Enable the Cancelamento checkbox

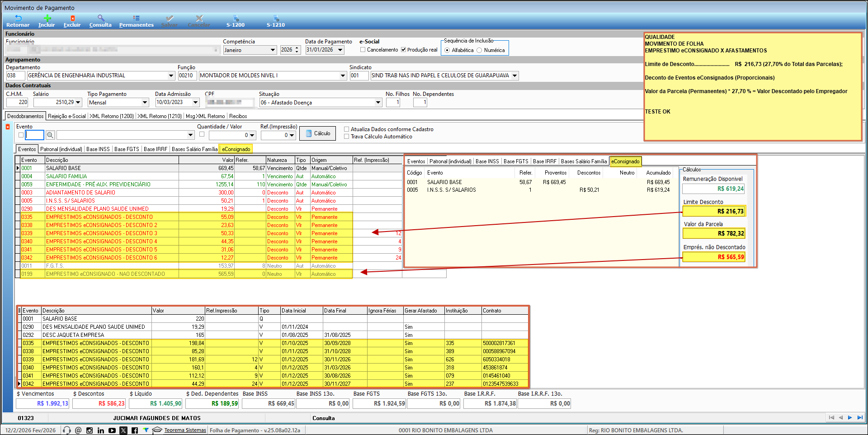tap(363, 50)
